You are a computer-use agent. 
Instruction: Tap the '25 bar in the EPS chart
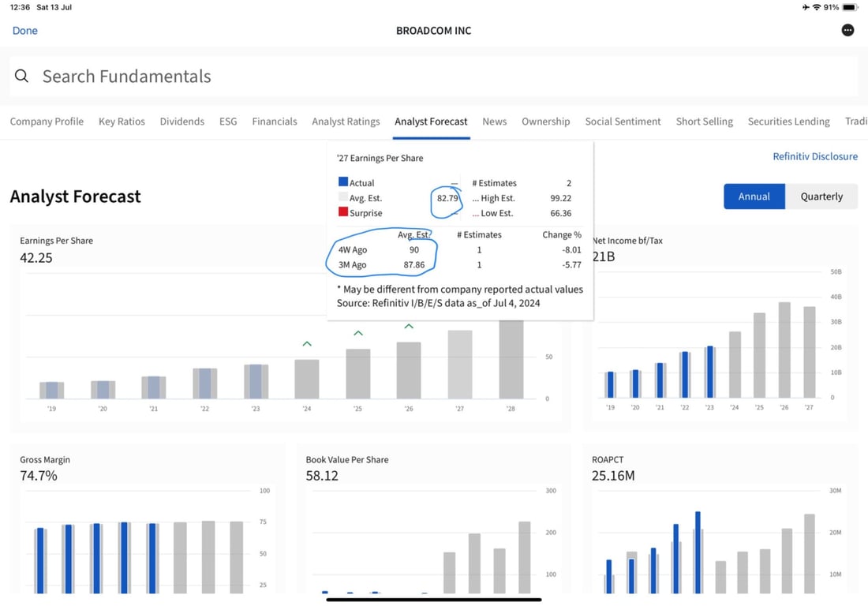(x=358, y=373)
